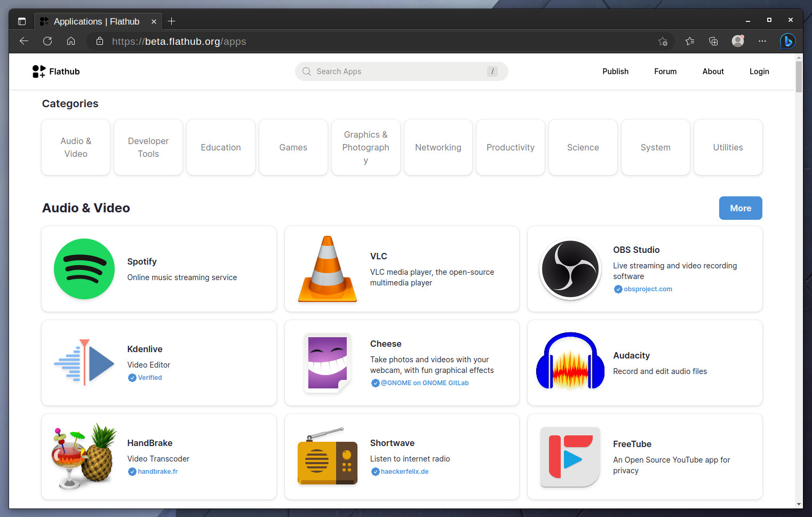Screen dimensions: 812x517
Task: Open the OBS Studio icon
Action: pos(570,269)
